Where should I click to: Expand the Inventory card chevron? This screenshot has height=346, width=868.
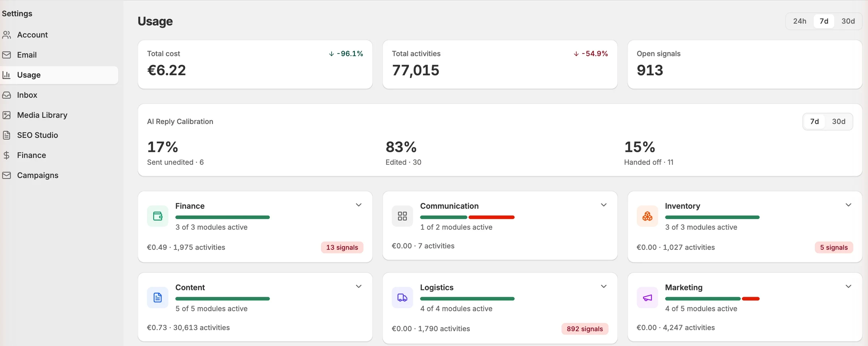coord(848,205)
